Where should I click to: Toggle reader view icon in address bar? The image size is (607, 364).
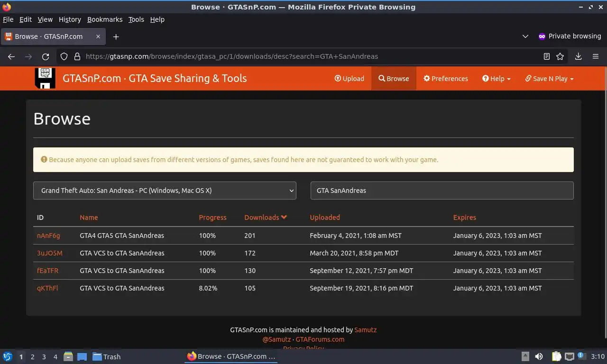click(x=546, y=56)
